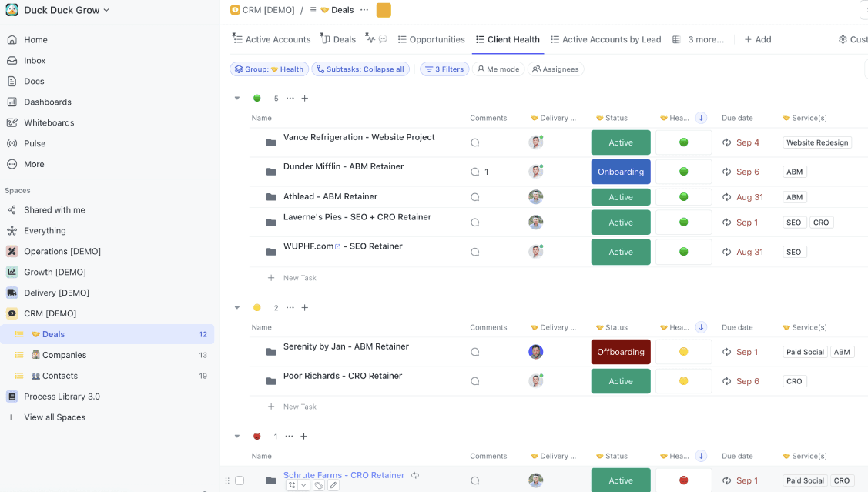868x492 pixels.
Task: Collapse the green health group
Action: 237,98
